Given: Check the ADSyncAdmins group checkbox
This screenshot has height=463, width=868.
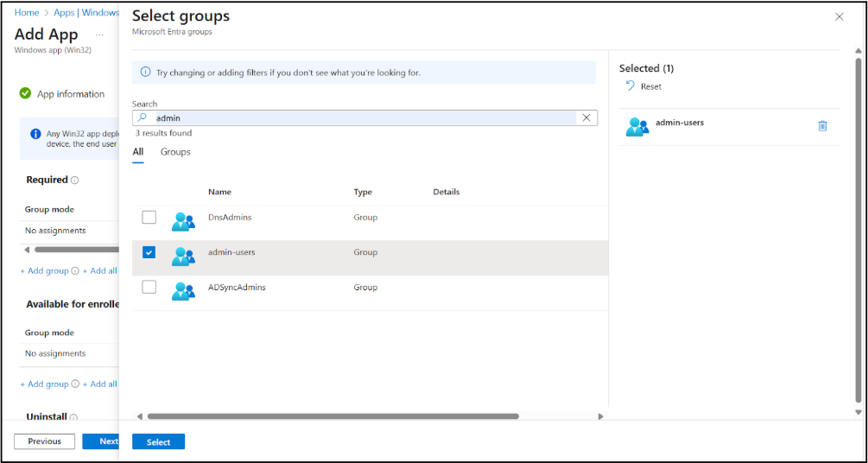Looking at the screenshot, I should pyautogui.click(x=149, y=287).
